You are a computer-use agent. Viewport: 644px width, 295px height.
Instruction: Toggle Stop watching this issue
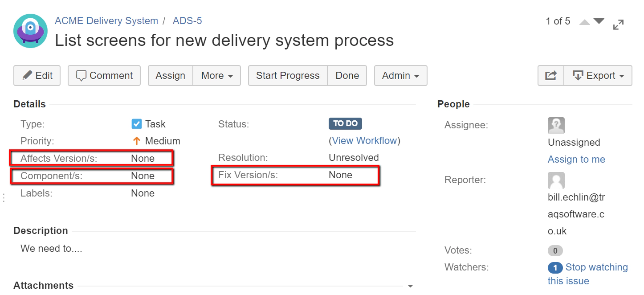[x=596, y=267]
